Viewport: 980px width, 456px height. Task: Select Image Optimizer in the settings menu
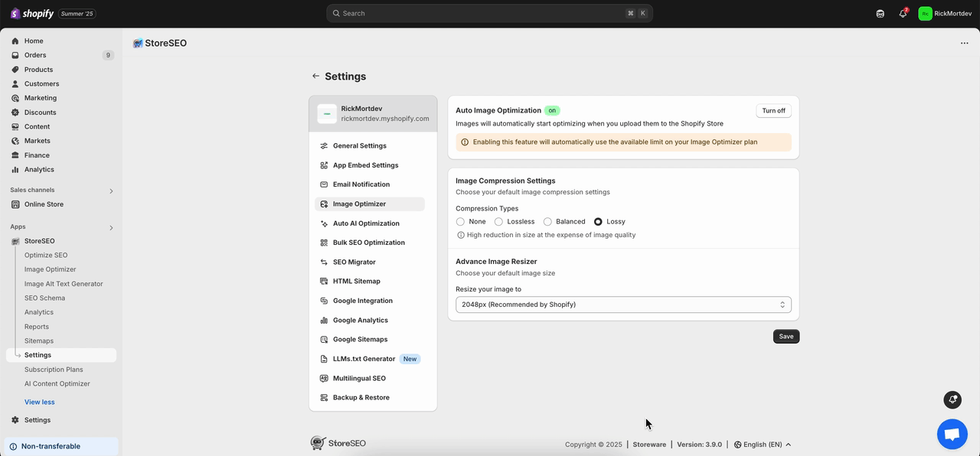coord(370,204)
